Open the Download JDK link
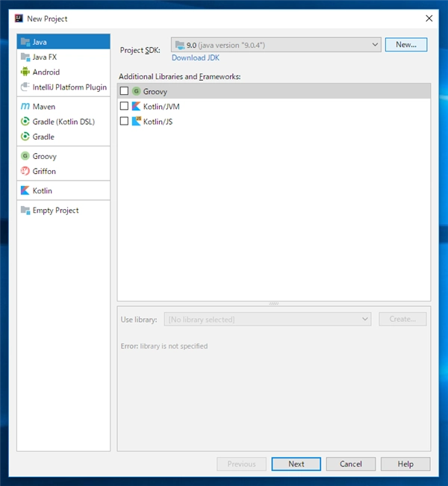448x486 pixels. (196, 57)
